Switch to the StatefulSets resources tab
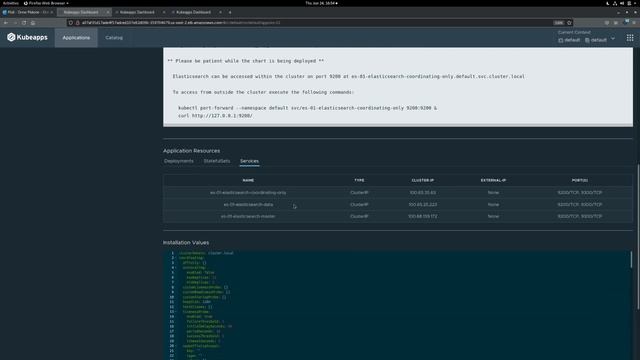The width and height of the screenshot is (640, 360). click(217, 161)
